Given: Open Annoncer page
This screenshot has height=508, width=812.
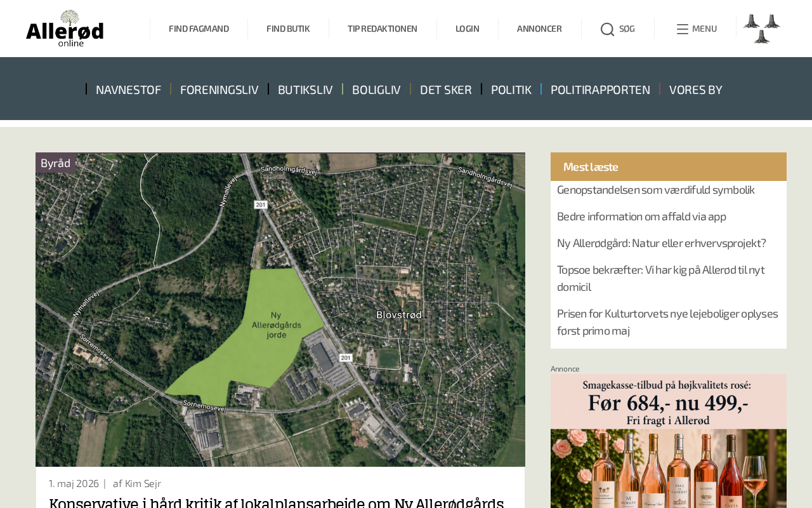Looking at the screenshot, I should [x=539, y=29].
